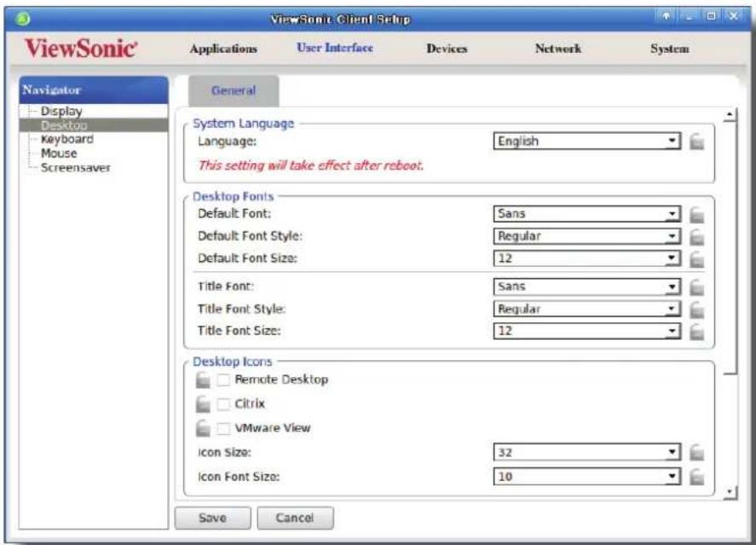Open the Language dropdown showing English

pos(586,142)
